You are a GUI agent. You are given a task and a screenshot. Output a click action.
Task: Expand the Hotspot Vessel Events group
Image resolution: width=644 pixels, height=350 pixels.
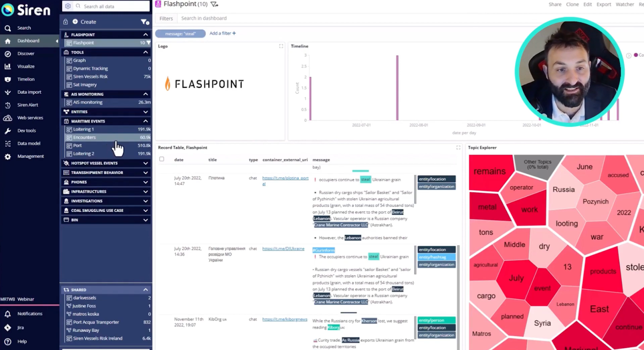[145, 163]
